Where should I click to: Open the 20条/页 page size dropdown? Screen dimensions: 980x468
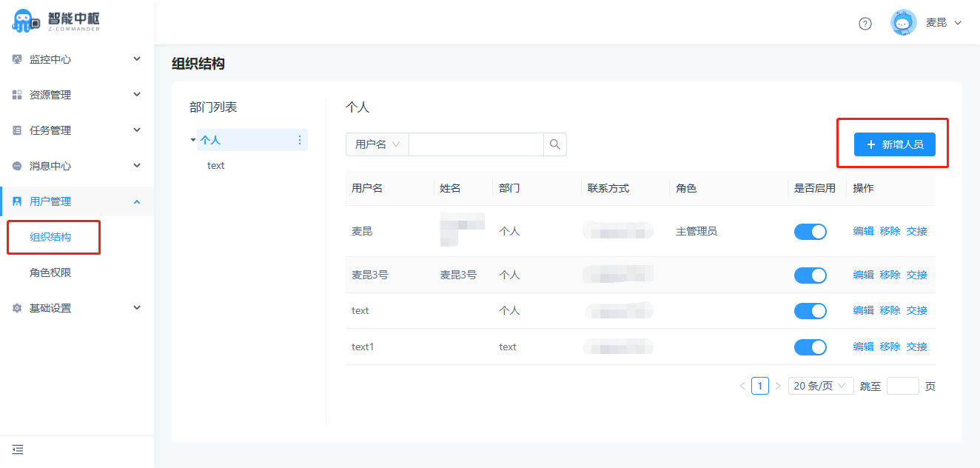[x=821, y=386]
